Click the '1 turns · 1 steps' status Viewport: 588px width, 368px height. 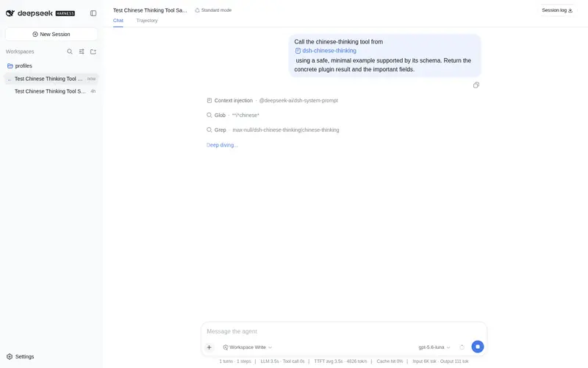(235, 361)
